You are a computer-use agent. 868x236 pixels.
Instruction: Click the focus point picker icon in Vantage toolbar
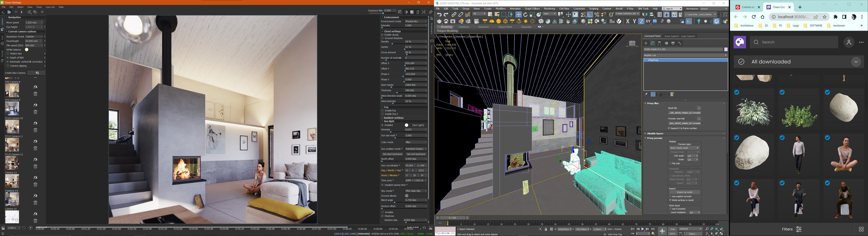pos(42,12)
